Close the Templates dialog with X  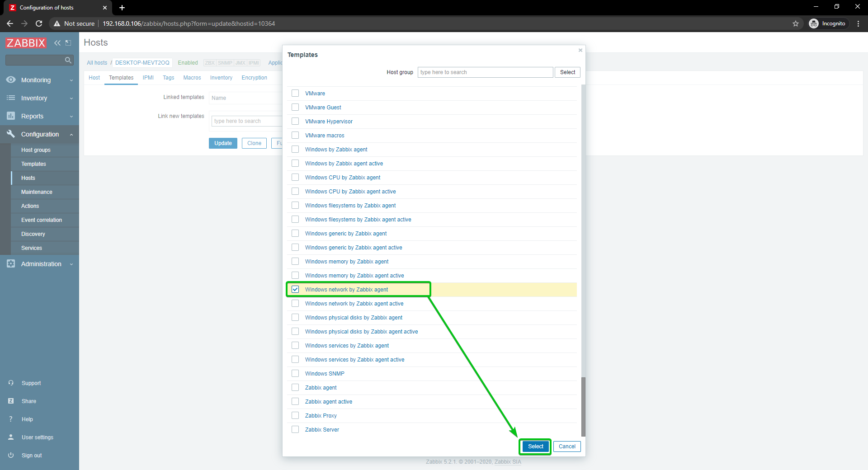tap(580, 50)
